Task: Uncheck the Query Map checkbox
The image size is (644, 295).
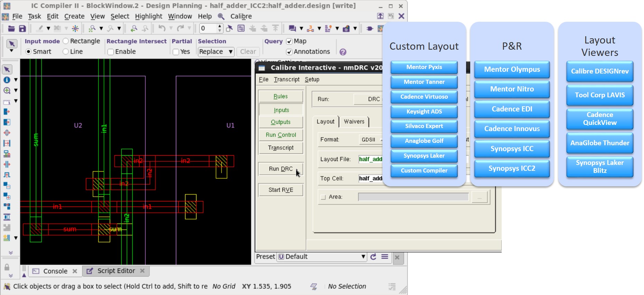Action: pos(289,41)
